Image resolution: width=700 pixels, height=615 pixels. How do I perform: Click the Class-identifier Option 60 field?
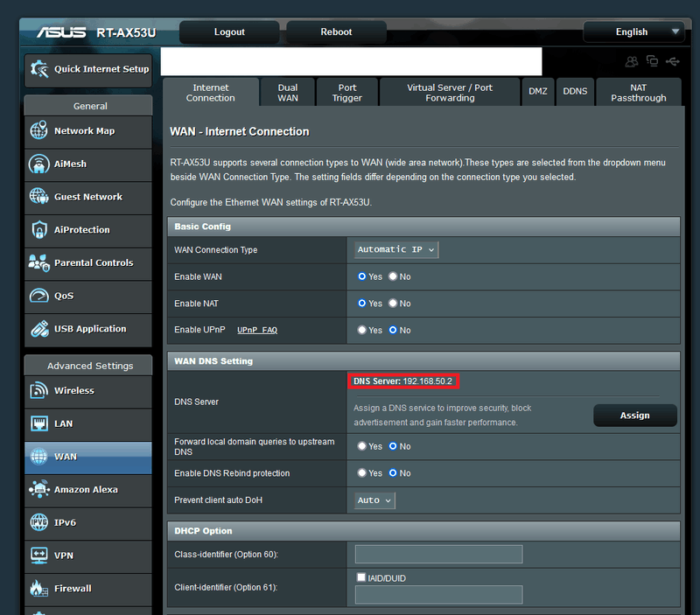tap(439, 555)
